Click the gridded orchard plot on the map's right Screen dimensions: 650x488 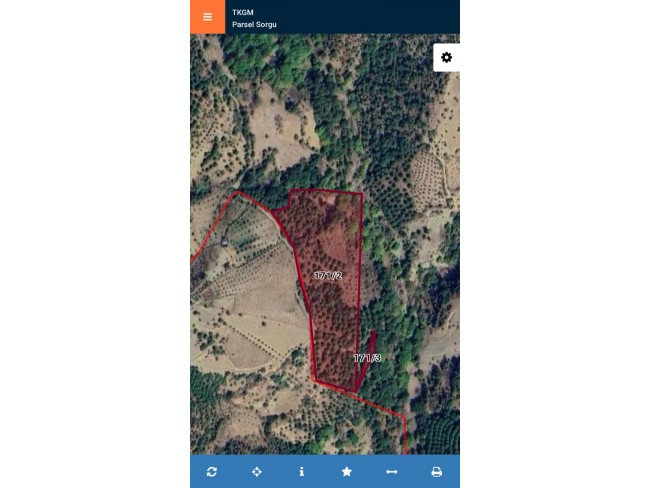click(x=428, y=179)
